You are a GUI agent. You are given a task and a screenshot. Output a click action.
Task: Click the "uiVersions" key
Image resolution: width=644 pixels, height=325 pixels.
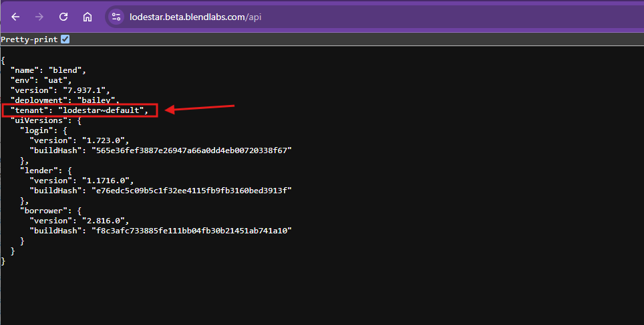tap(39, 120)
